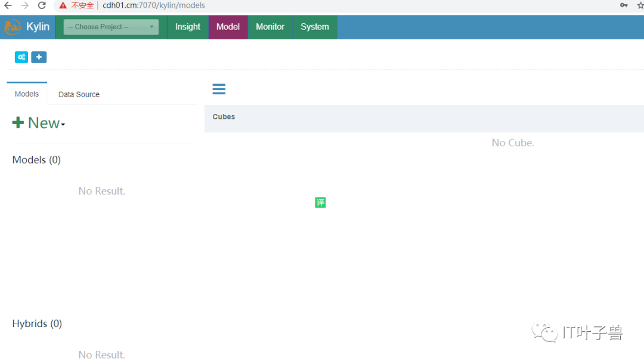Screen dimensions: 644x361
Task: Click the Kylin logo icon
Action: pos(13,27)
